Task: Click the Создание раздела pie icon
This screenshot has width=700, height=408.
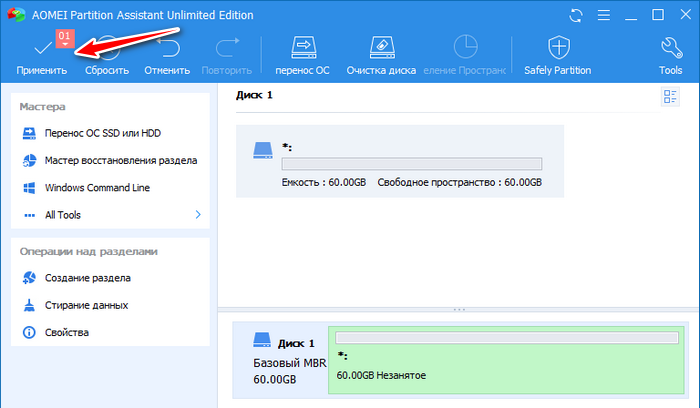Action: [29, 278]
